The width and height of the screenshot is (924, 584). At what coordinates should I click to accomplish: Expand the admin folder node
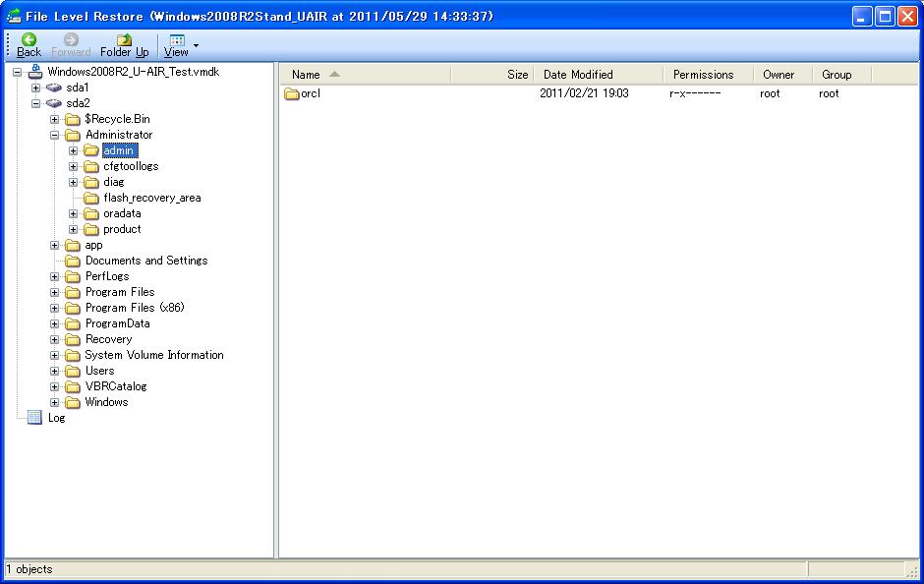coord(73,150)
